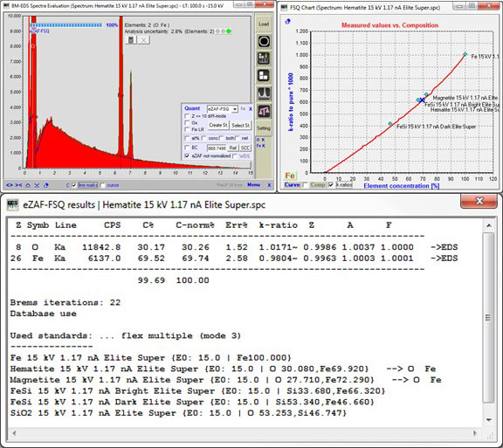Click the X icon next to calculator

click(x=144, y=40)
